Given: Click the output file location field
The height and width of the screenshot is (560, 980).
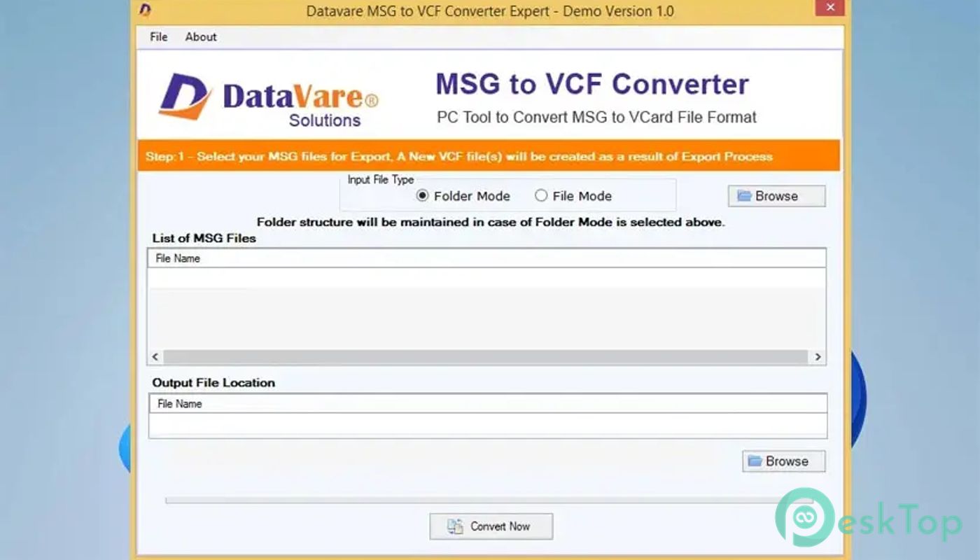Looking at the screenshot, I should [x=487, y=426].
